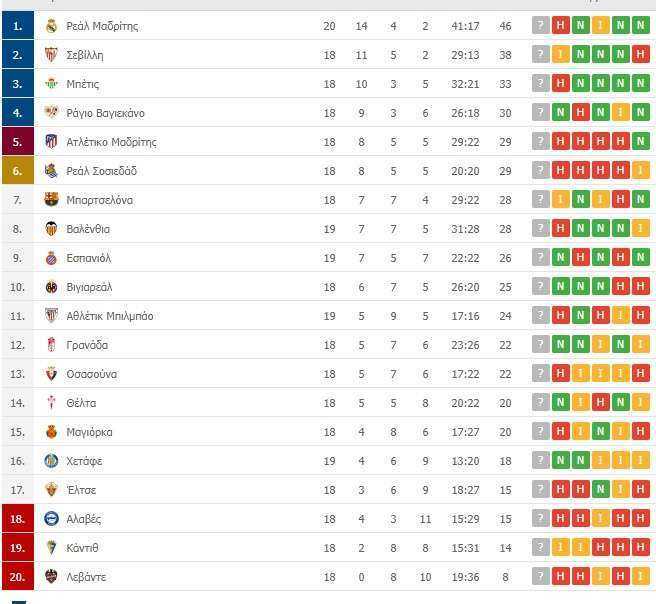Click the Levante crest icon
656x604 pixels.
pyautogui.click(x=51, y=576)
